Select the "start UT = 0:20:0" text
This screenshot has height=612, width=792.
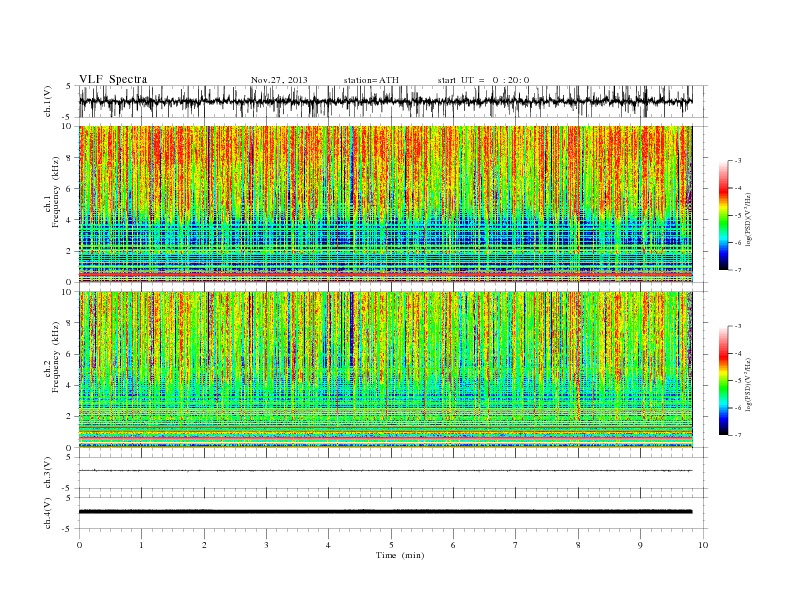point(483,80)
